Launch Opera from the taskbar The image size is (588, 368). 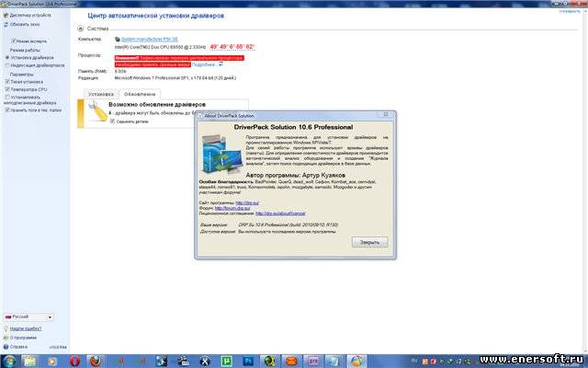pyautogui.click(x=74, y=362)
